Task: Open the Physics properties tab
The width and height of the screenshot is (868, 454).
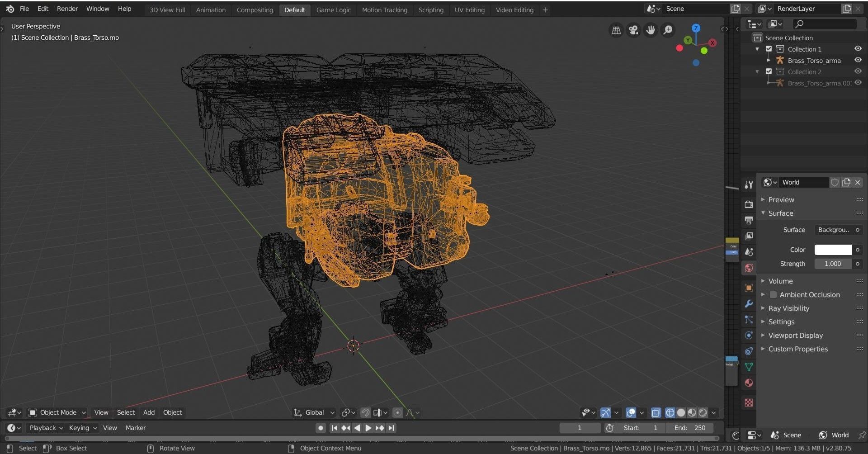Action: tap(749, 335)
